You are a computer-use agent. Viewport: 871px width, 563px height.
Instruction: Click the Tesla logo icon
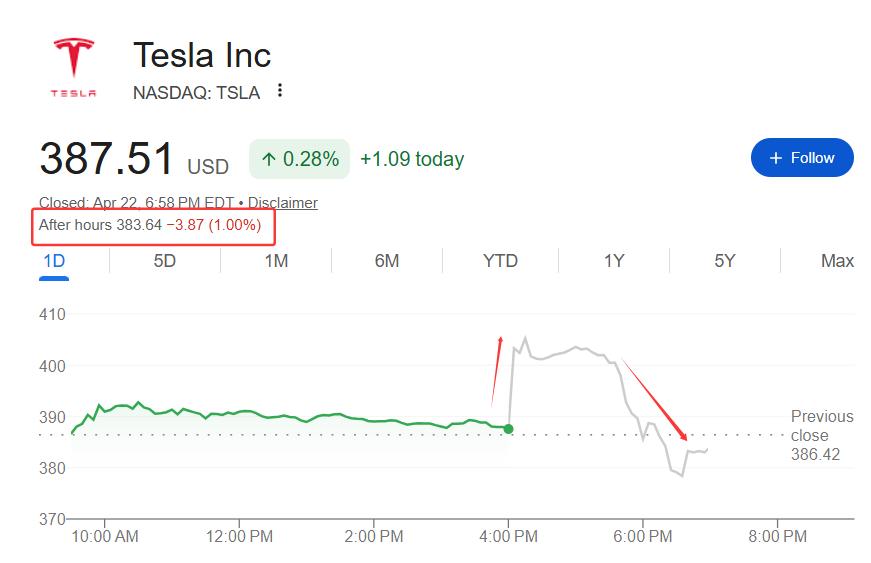pos(74,66)
